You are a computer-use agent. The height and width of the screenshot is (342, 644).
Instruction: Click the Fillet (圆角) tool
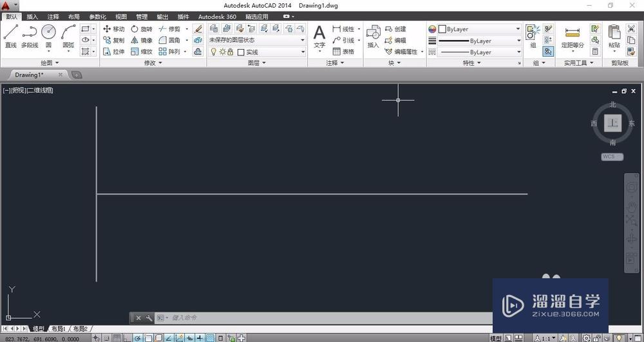pos(169,40)
